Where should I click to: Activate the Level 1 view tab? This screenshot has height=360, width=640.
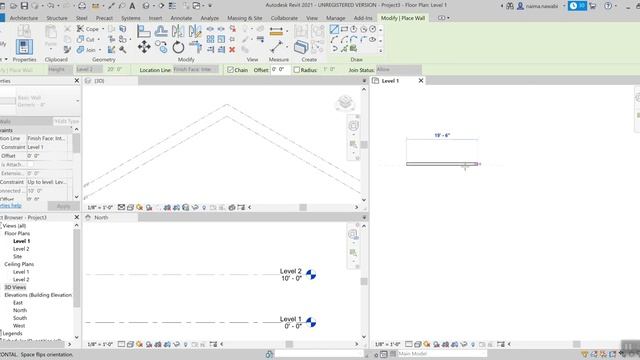pyautogui.click(x=390, y=81)
